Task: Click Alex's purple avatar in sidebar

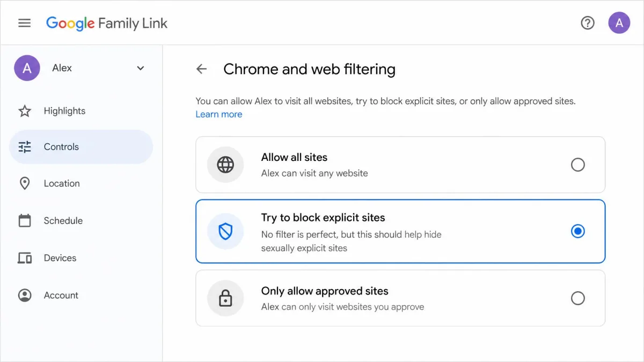Action: point(27,68)
